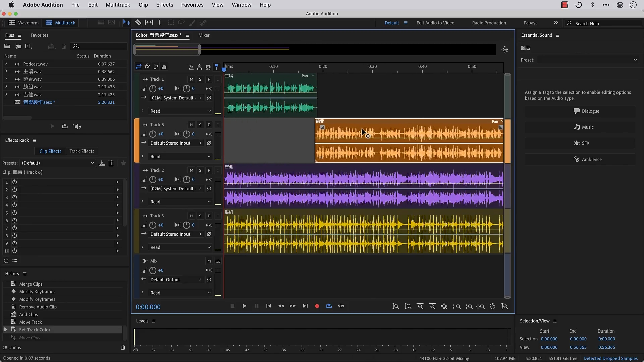Toggle Loop Playback in transport controls

click(329, 306)
